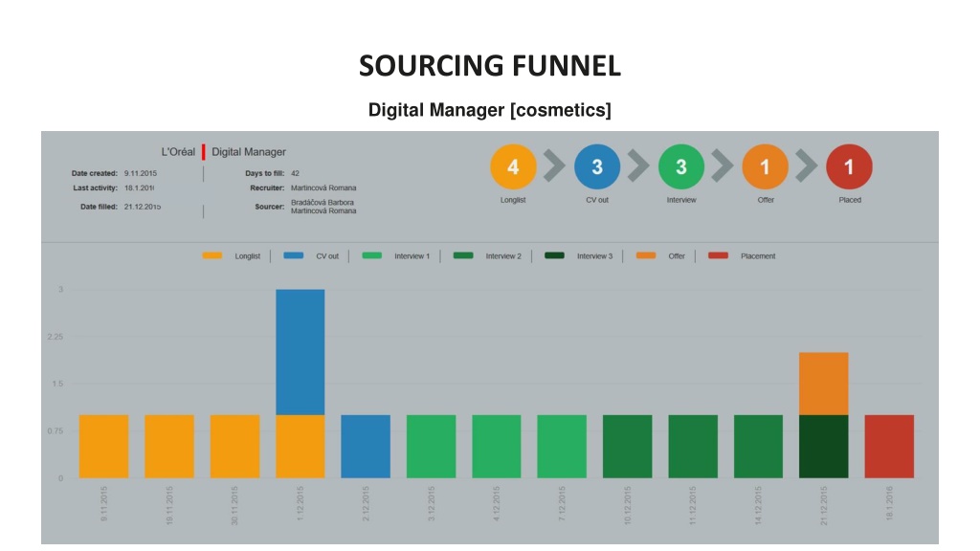Click the dark green Interview 3 segment on 21.12.2015
Screen dimensions: 980x551
point(824,447)
